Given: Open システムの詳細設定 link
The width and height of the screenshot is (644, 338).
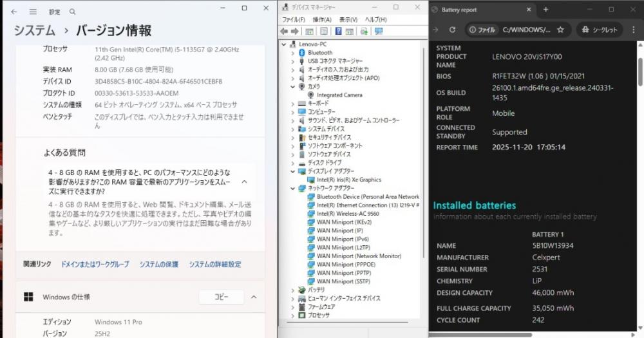Looking at the screenshot, I should [x=215, y=265].
